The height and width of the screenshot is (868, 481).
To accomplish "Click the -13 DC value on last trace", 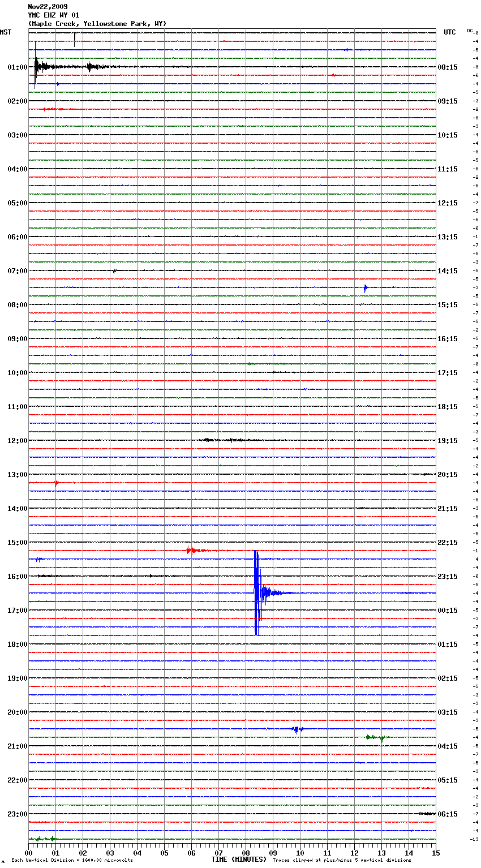I will (474, 839).
